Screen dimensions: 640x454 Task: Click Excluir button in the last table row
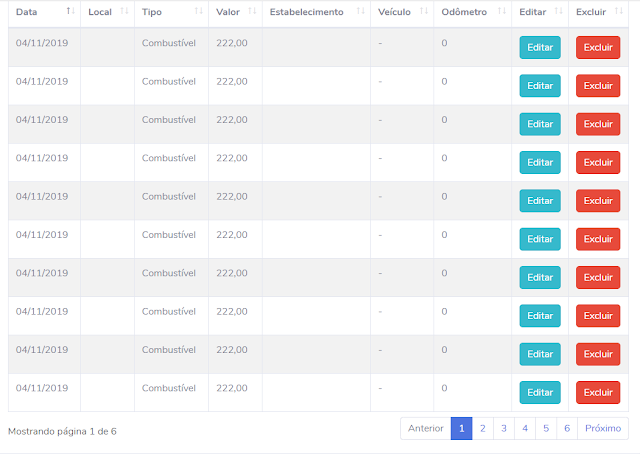click(598, 392)
